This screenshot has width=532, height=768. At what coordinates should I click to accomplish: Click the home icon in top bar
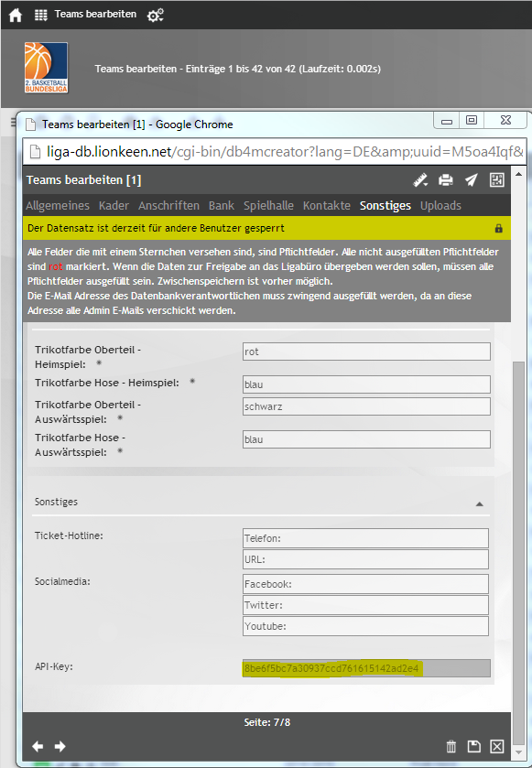pos(16,15)
